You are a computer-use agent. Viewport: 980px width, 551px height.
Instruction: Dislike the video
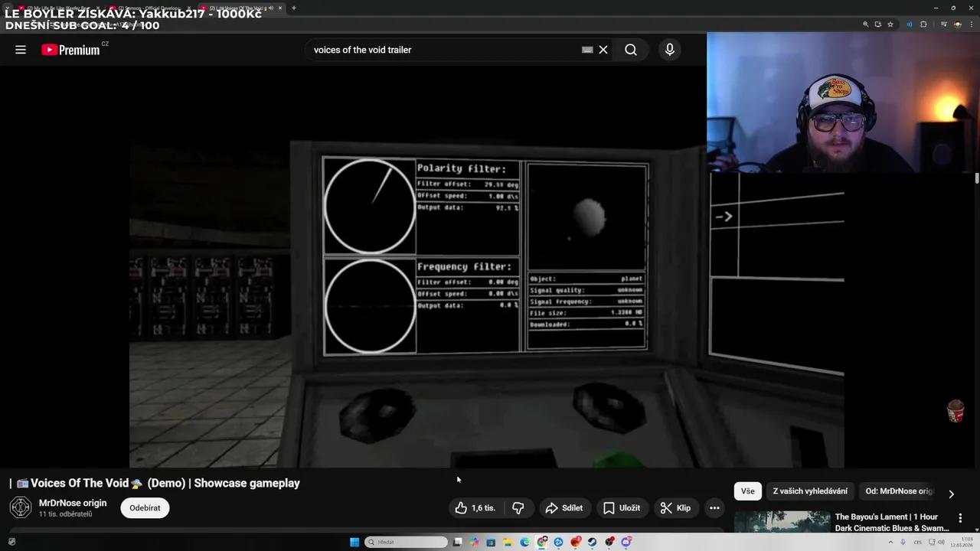[x=518, y=508]
